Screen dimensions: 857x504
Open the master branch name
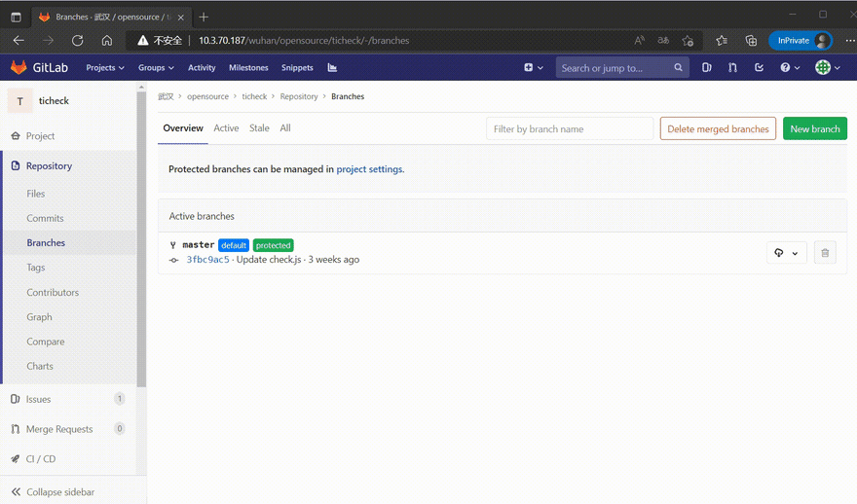click(199, 245)
